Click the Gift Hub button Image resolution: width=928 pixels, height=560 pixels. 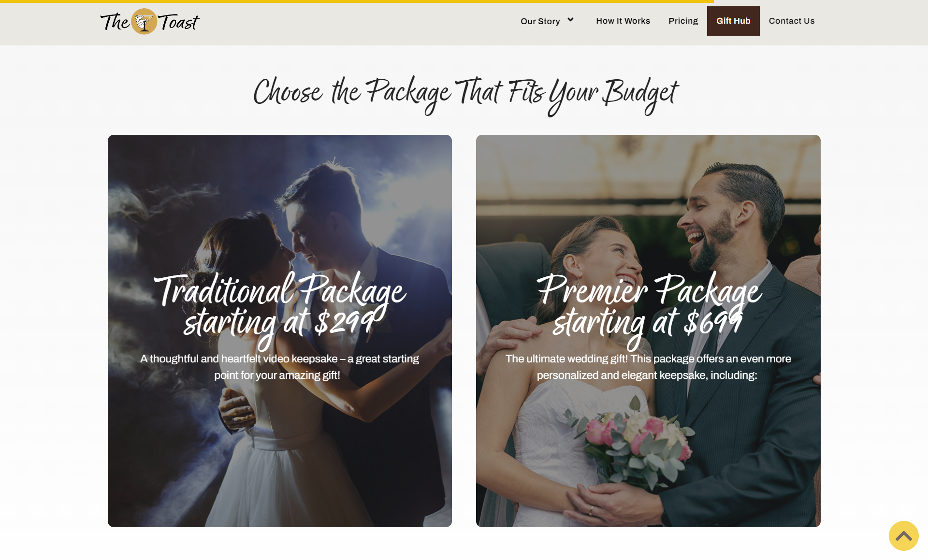coord(733,21)
